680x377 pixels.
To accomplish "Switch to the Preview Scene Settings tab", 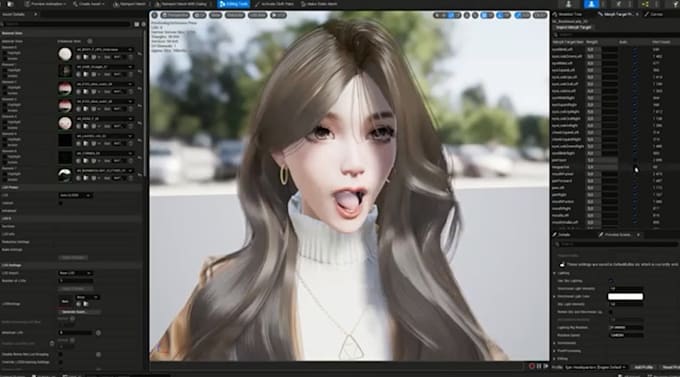I will click(x=618, y=235).
